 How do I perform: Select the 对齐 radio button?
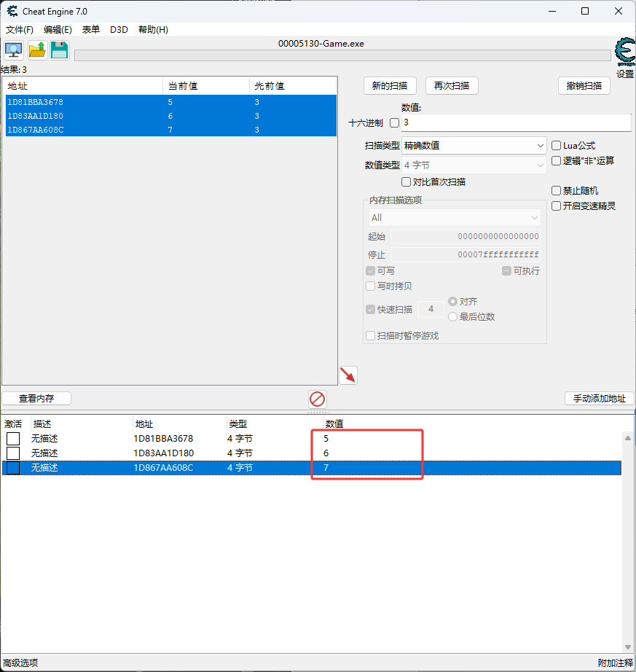pos(452,301)
